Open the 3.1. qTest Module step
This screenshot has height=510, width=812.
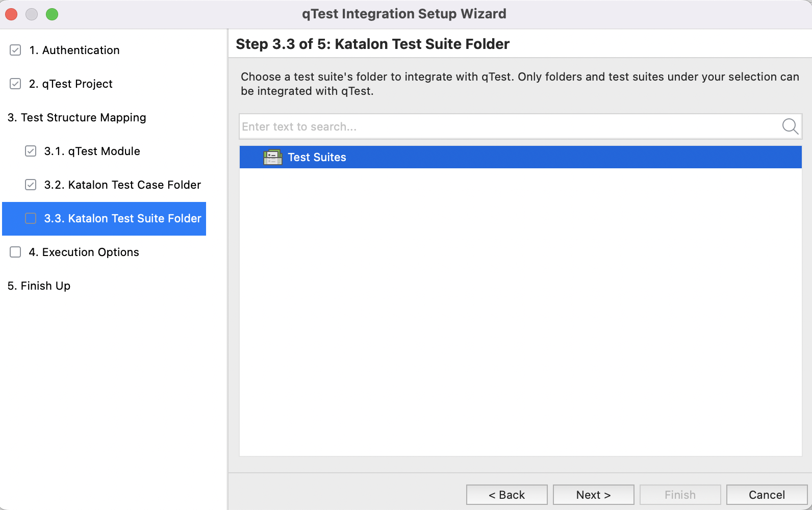[92, 151]
